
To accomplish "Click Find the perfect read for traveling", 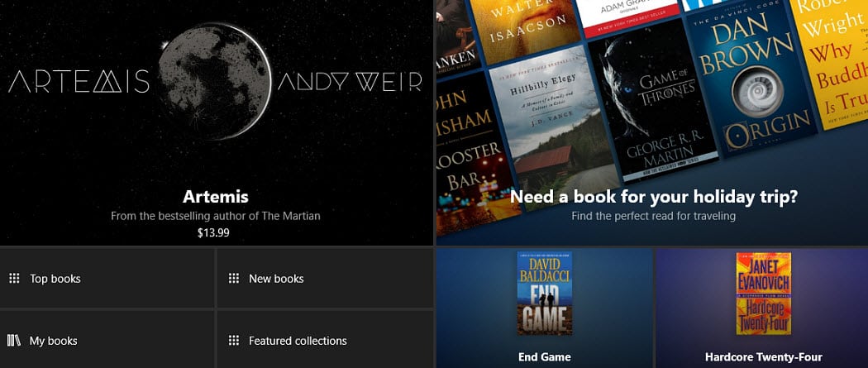I will point(653,216).
